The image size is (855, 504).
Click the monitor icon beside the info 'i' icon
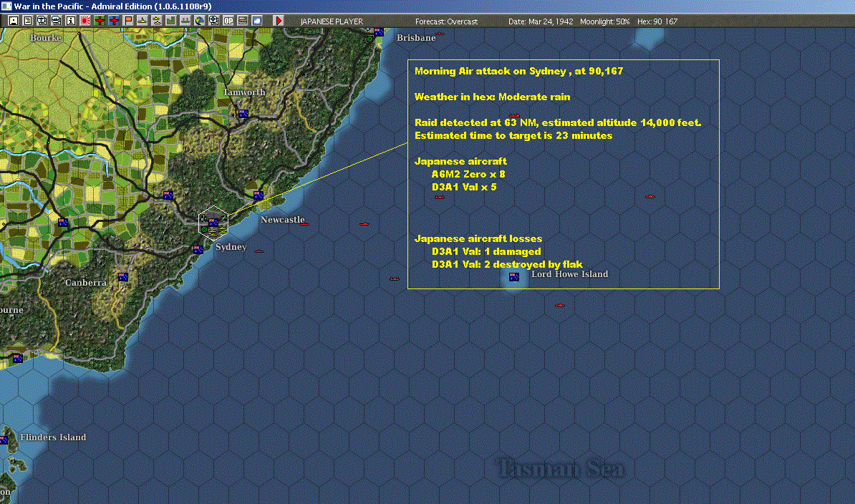click(56, 21)
